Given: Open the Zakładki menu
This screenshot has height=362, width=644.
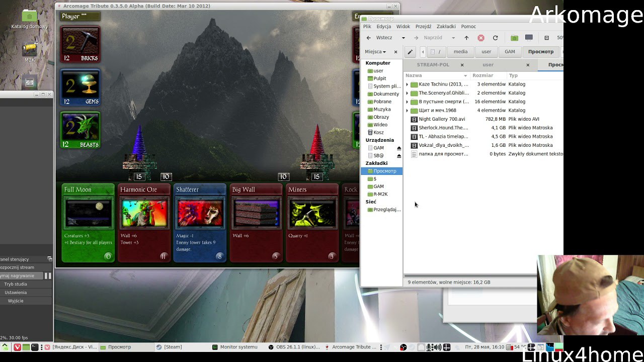Looking at the screenshot, I should [x=446, y=27].
